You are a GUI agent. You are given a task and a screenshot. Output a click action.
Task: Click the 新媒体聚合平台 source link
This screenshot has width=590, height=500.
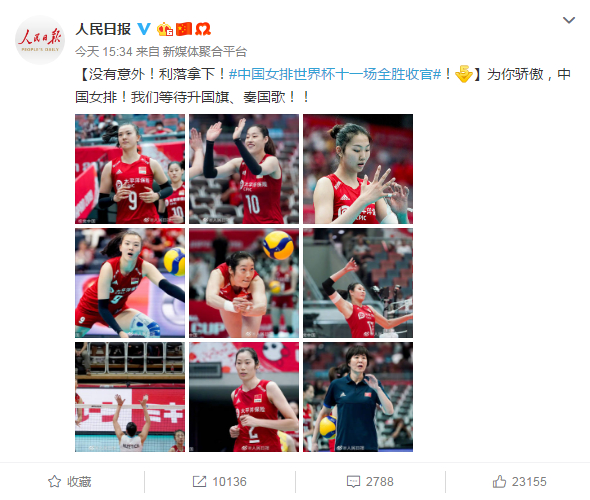point(205,52)
